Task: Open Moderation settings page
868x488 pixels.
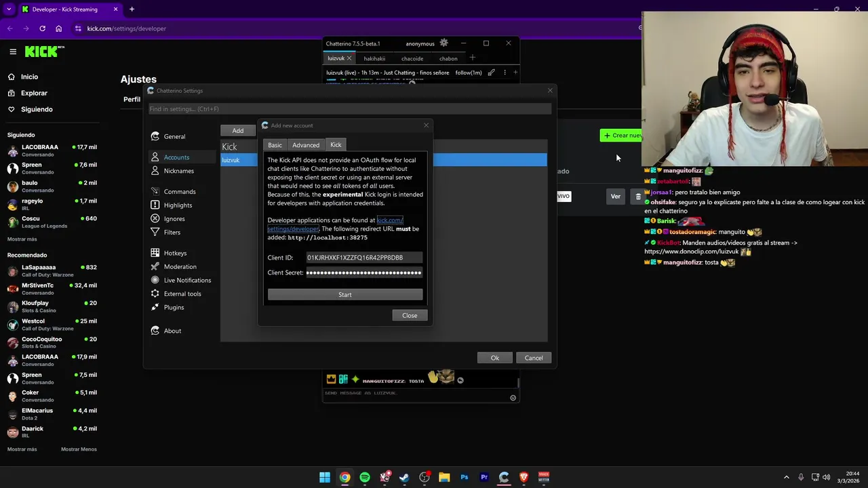Action: click(179, 266)
